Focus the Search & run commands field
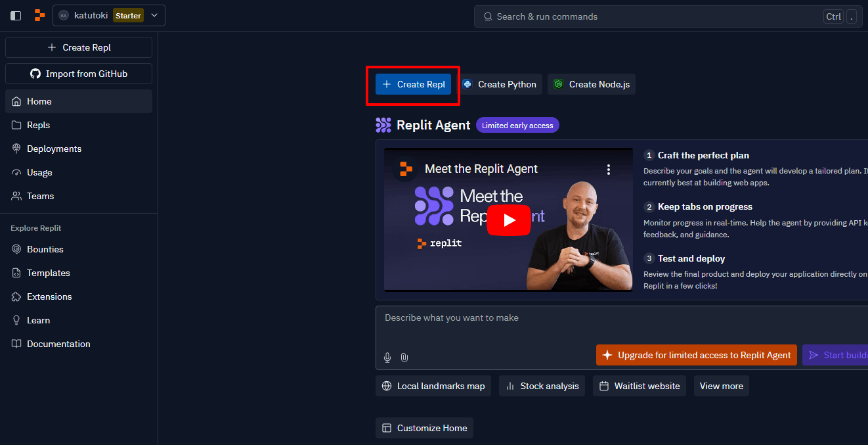Viewport: 868px width, 445px height. point(668,16)
